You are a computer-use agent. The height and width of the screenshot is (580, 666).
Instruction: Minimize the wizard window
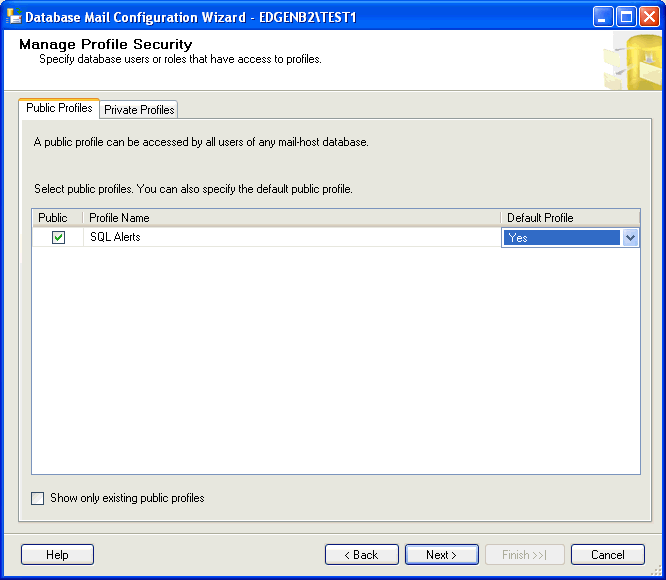603,16
